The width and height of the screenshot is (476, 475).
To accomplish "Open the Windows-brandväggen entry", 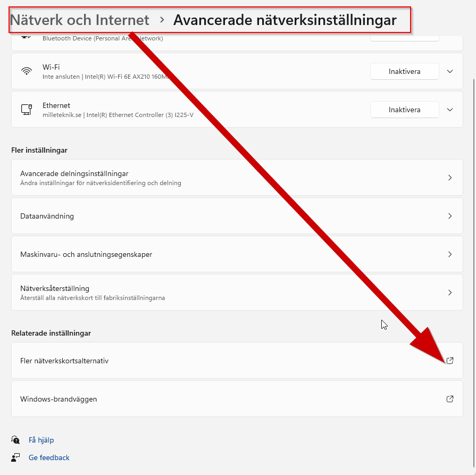I will [237, 399].
